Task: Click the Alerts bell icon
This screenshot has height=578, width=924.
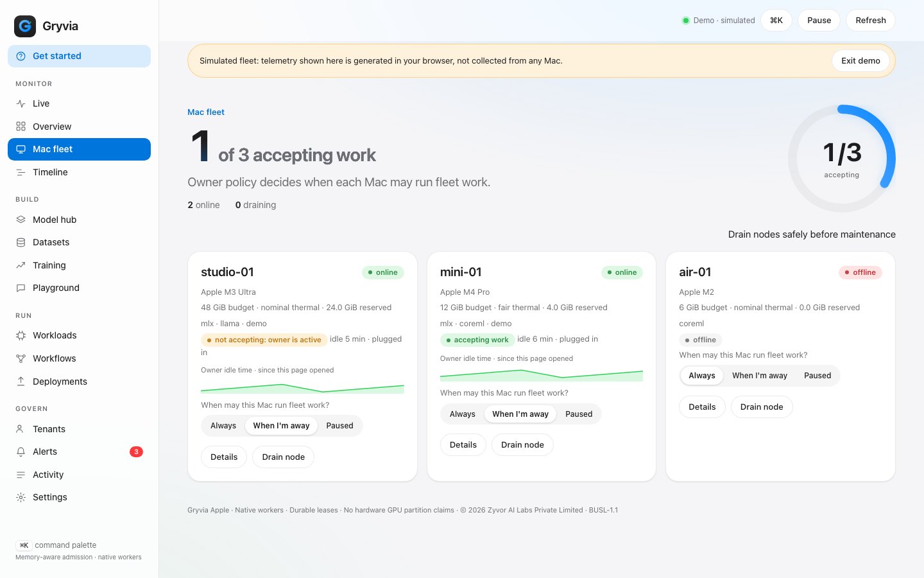Action: click(x=21, y=451)
